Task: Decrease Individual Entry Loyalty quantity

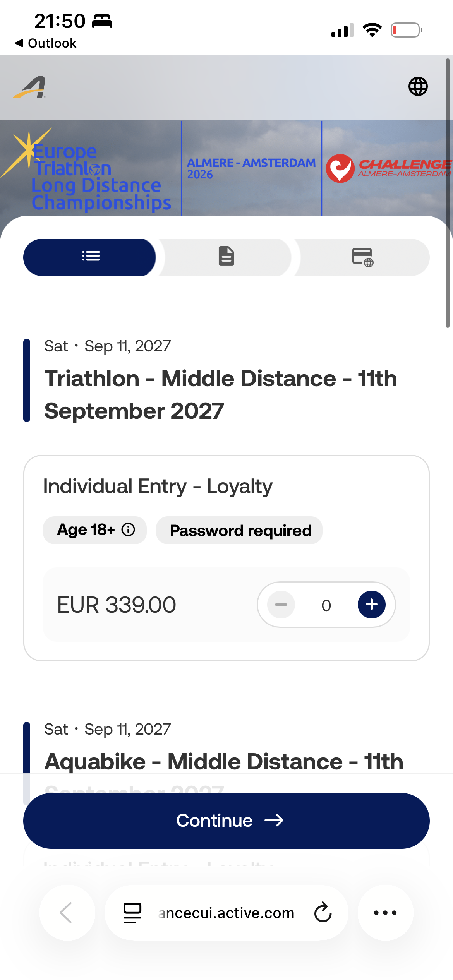Action: click(x=281, y=605)
